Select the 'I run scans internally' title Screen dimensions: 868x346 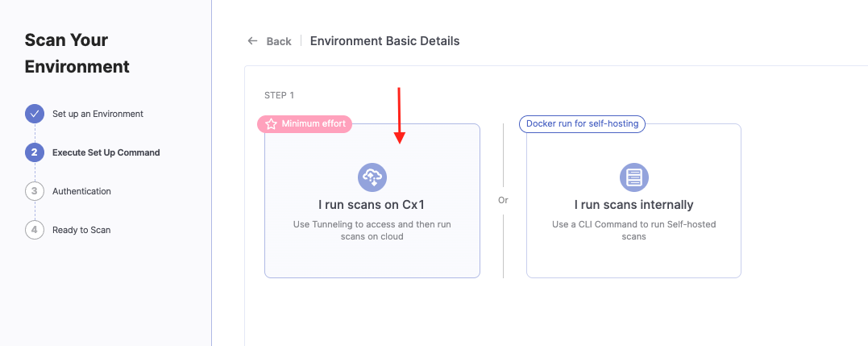633,205
